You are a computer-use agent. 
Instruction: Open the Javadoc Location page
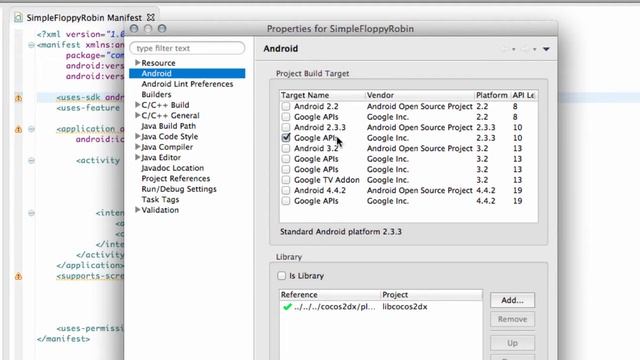(173, 168)
